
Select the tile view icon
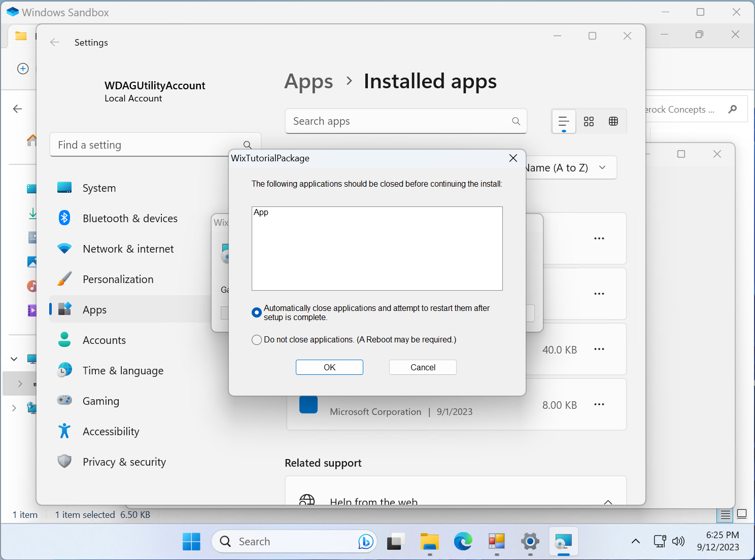pos(589,121)
